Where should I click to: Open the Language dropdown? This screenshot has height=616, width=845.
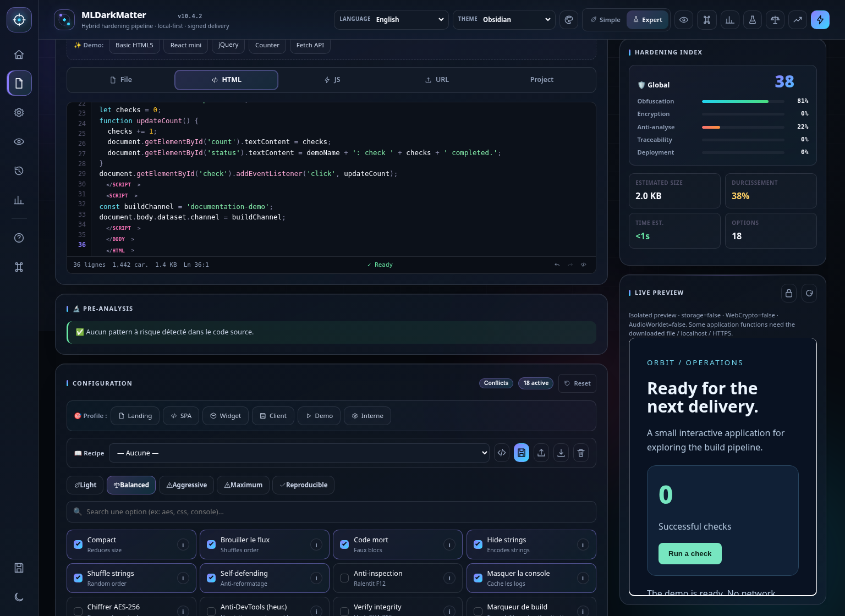click(x=391, y=20)
